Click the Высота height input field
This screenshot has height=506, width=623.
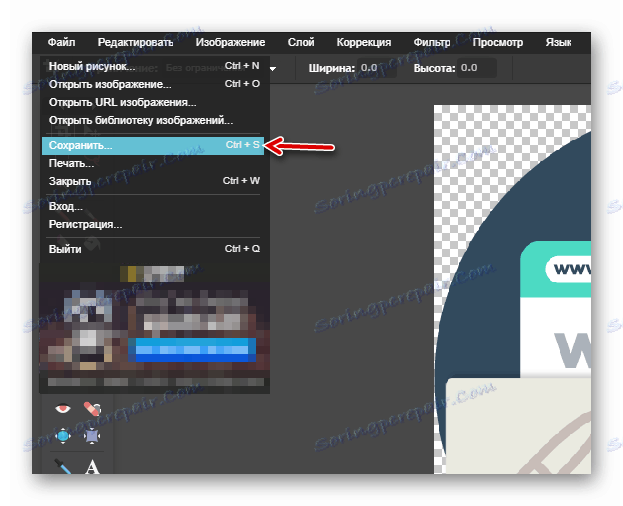pos(477,68)
